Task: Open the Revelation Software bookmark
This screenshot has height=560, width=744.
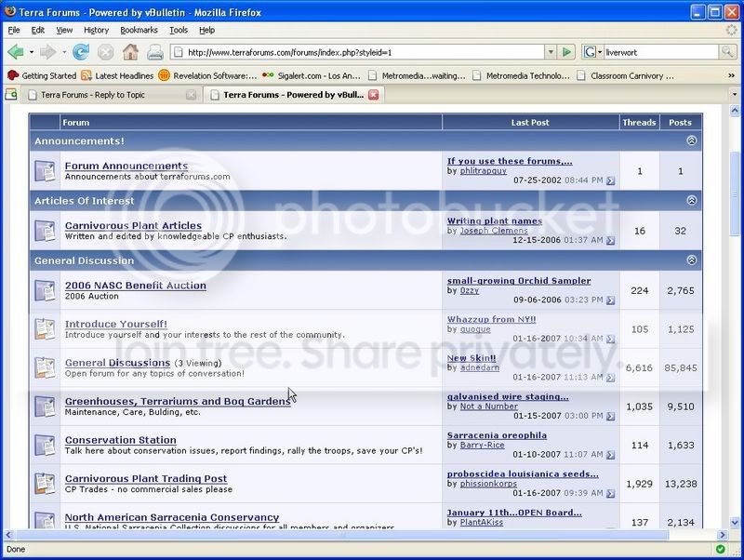Action: point(207,75)
